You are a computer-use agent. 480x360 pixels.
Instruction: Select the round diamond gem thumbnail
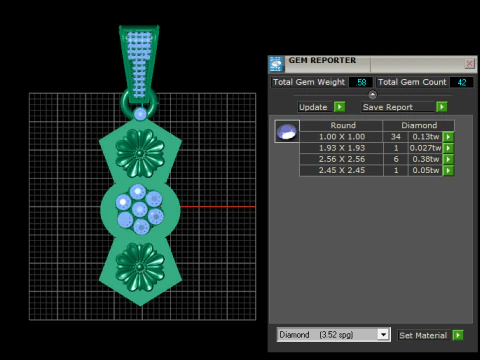click(287, 131)
